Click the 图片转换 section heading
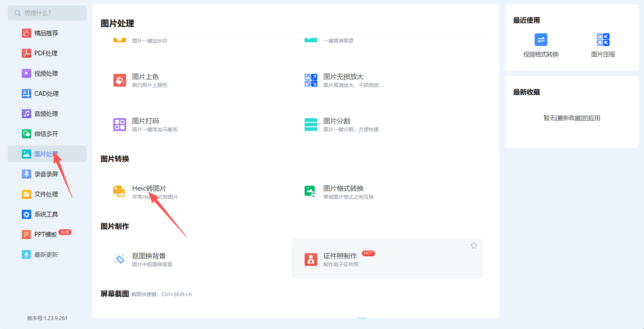Screen dimensions: 644x329 point(115,159)
